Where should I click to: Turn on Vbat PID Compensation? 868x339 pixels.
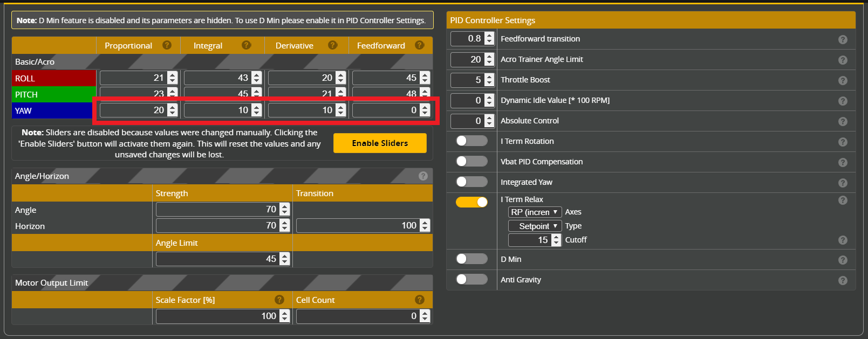click(471, 162)
